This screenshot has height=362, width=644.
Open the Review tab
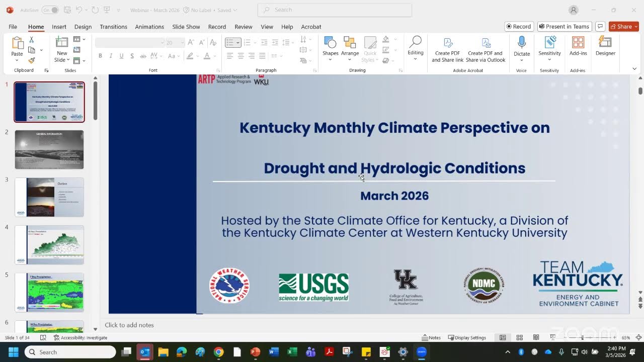[244, 27]
